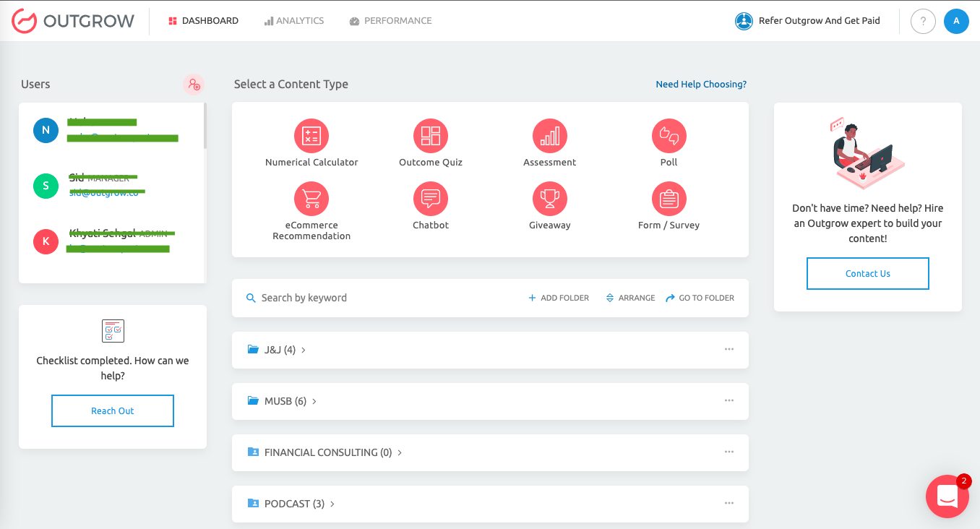
Task: Click Go To Folder button
Action: pyautogui.click(x=700, y=298)
